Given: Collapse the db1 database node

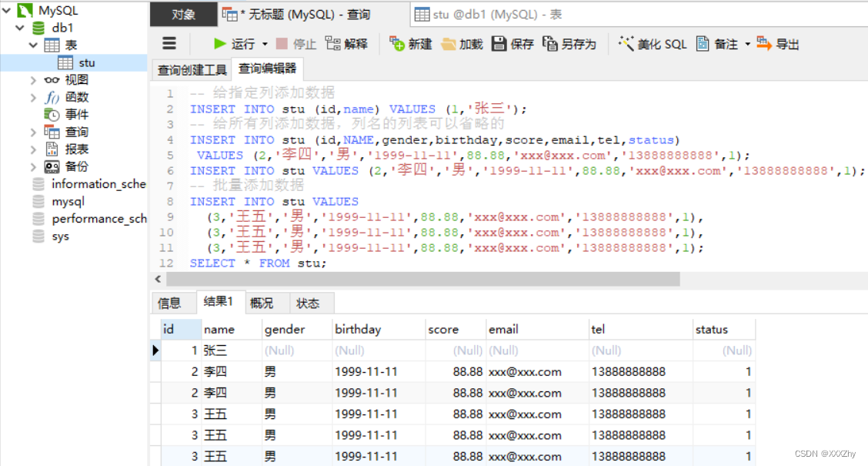Looking at the screenshot, I should pyautogui.click(x=20, y=27).
